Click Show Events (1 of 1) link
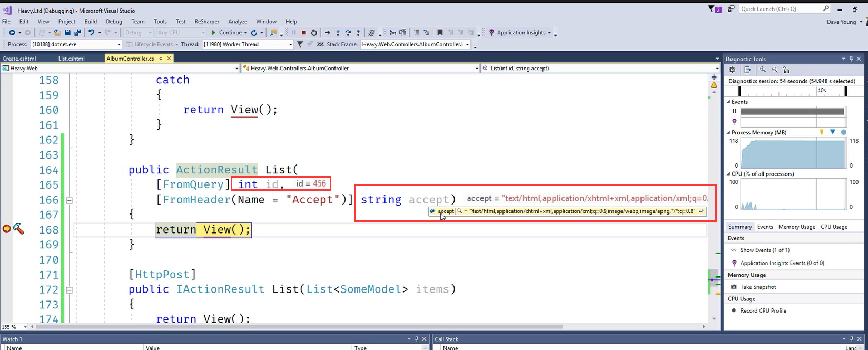 coord(765,250)
